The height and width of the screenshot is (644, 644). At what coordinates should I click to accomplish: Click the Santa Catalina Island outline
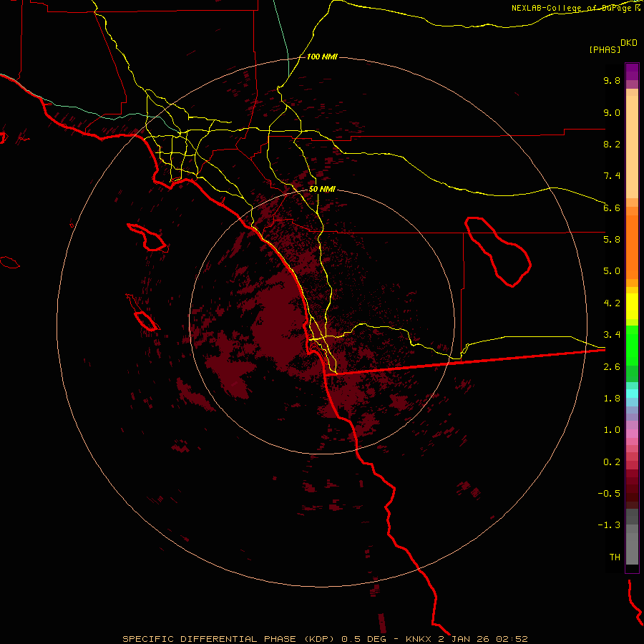[x=148, y=238]
